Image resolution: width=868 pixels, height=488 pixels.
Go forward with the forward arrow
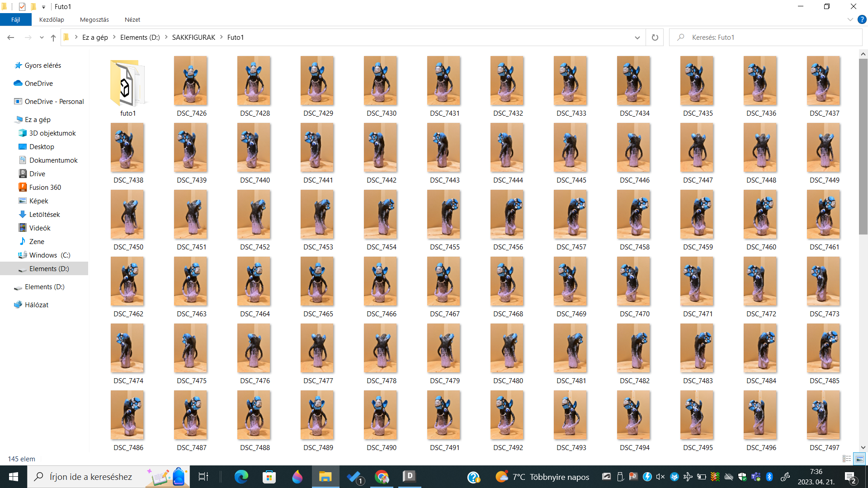28,38
